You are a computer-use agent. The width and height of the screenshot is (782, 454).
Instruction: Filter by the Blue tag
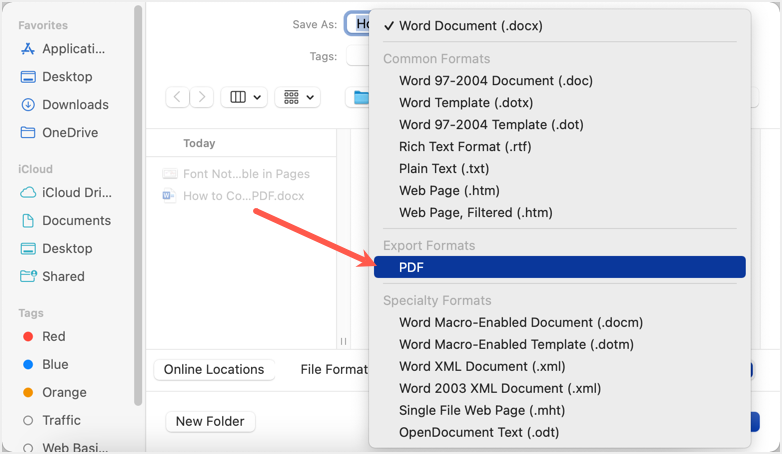(54, 364)
